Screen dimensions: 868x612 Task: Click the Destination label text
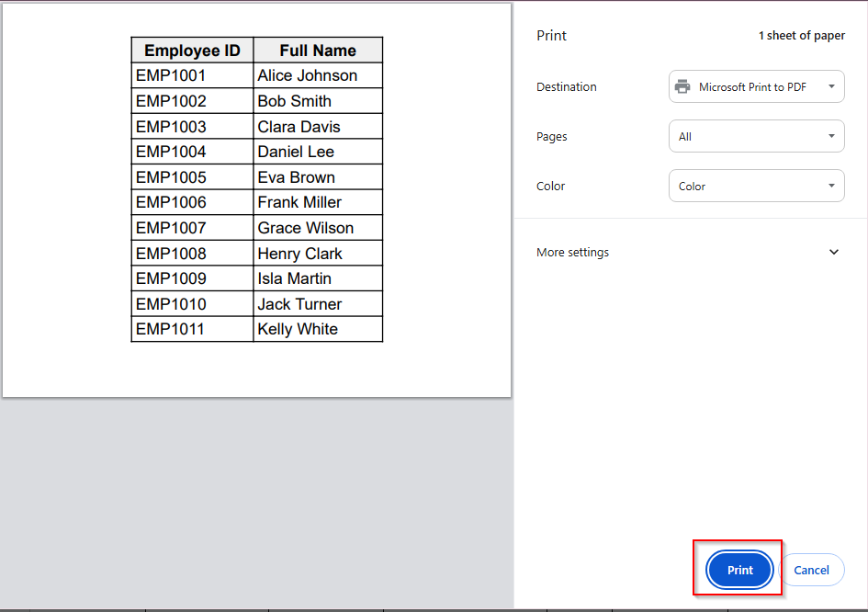click(566, 87)
